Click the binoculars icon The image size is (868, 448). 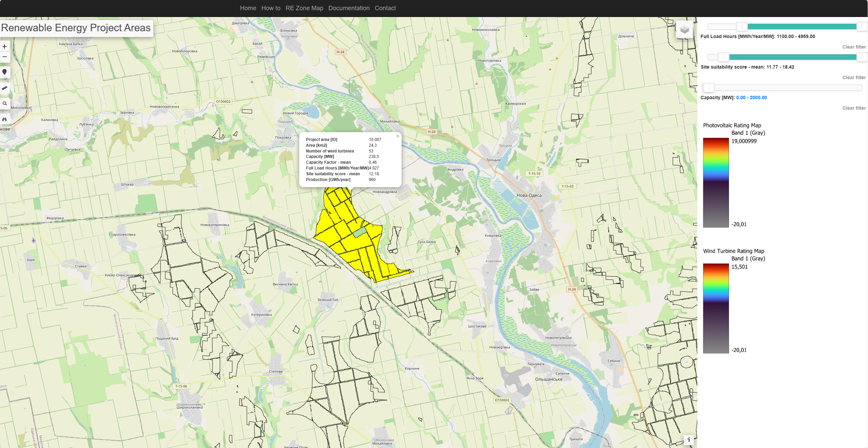5,119
